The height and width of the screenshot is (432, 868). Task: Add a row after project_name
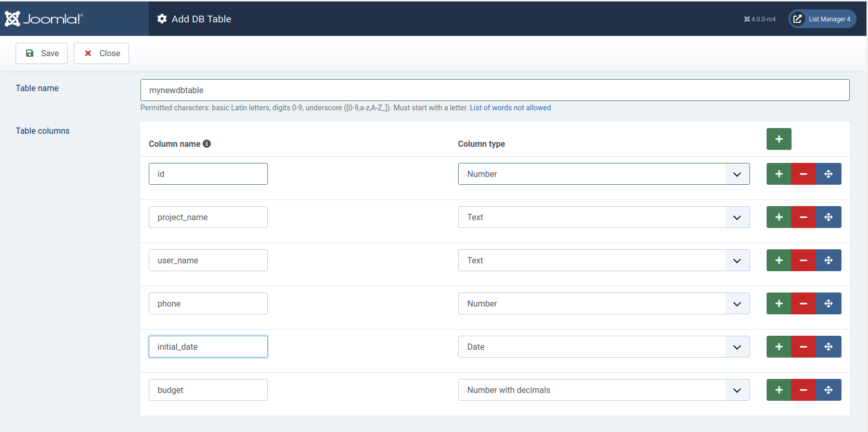coord(779,217)
